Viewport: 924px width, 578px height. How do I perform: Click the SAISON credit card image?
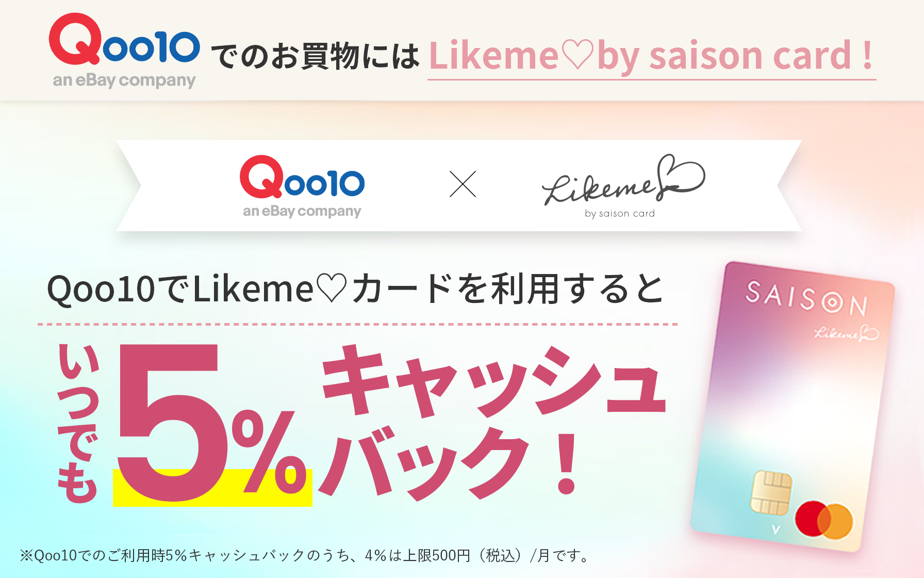[x=793, y=407]
